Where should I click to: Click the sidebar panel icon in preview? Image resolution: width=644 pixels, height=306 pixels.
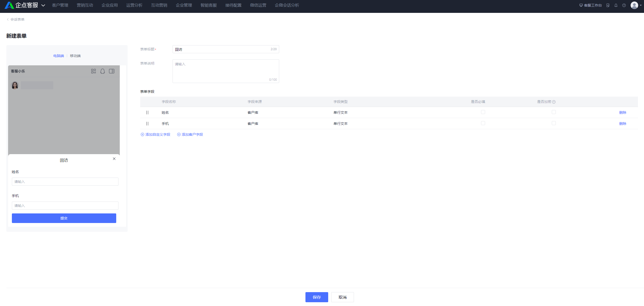(x=112, y=71)
